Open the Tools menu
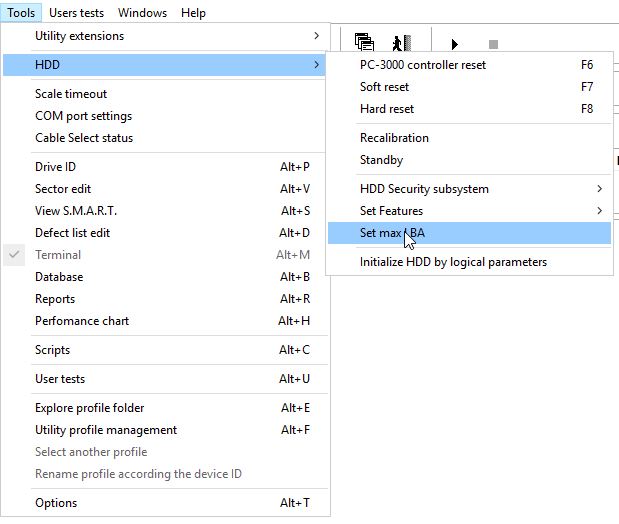 pyautogui.click(x=21, y=13)
